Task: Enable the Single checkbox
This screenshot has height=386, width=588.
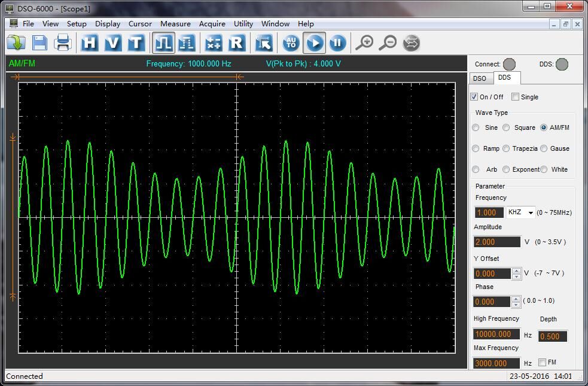Action: tap(515, 97)
